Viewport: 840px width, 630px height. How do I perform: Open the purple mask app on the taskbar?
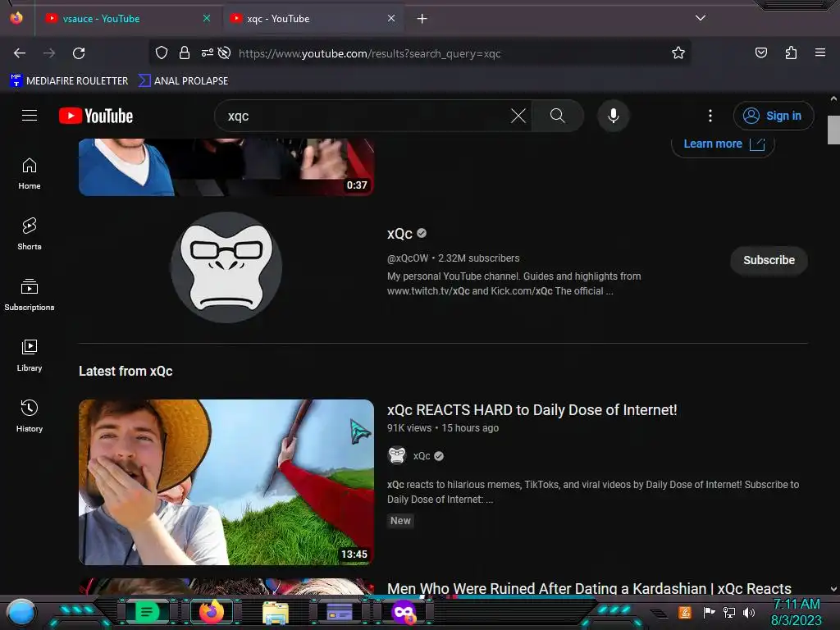(x=404, y=612)
